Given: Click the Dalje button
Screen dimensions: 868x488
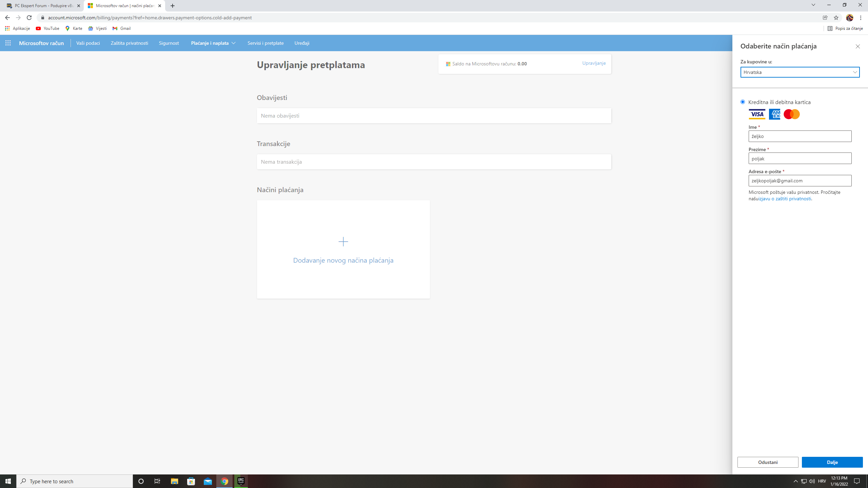Looking at the screenshot, I should point(832,462).
